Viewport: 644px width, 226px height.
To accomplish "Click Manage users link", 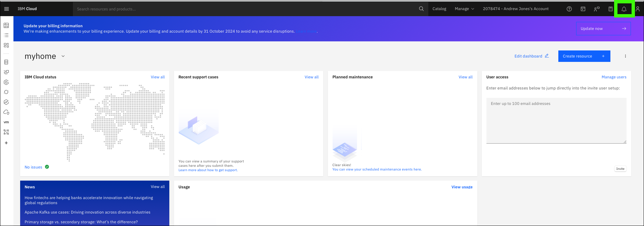I will [614, 77].
